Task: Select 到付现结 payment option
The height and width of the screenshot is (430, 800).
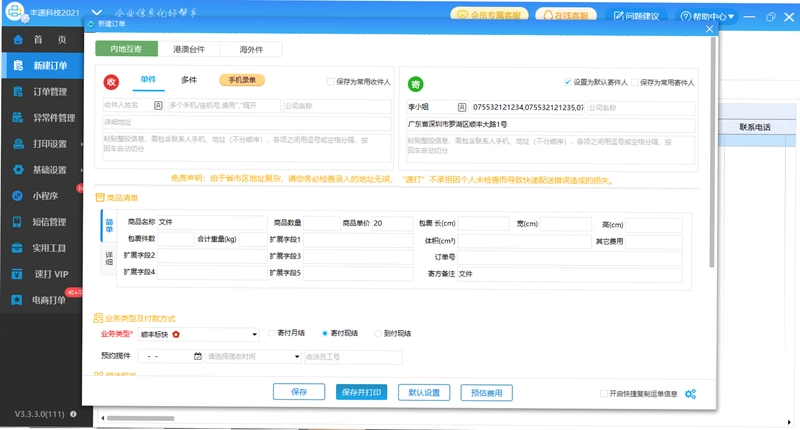Action: (378, 334)
